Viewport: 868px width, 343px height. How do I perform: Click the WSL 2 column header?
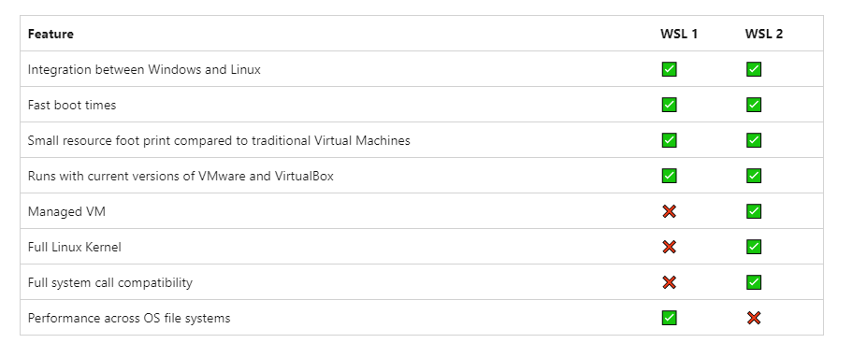(x=764, y=34)
